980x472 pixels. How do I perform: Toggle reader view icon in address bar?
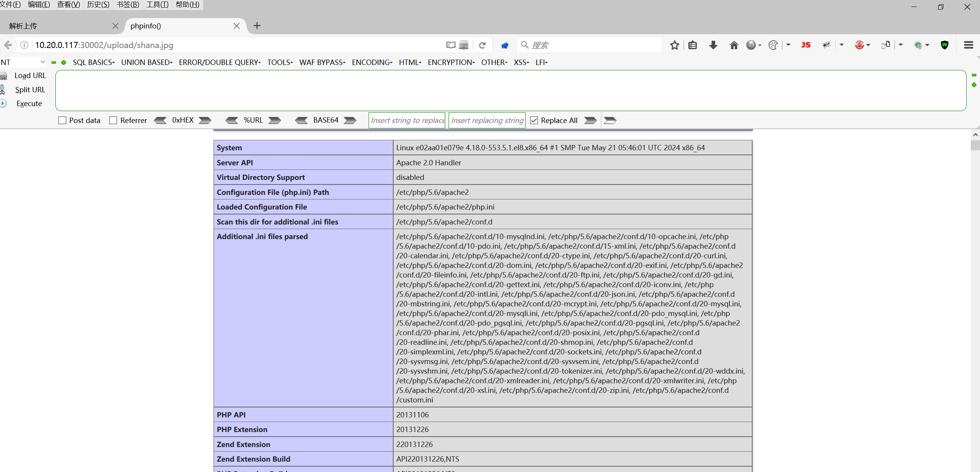tap(451, 45)
